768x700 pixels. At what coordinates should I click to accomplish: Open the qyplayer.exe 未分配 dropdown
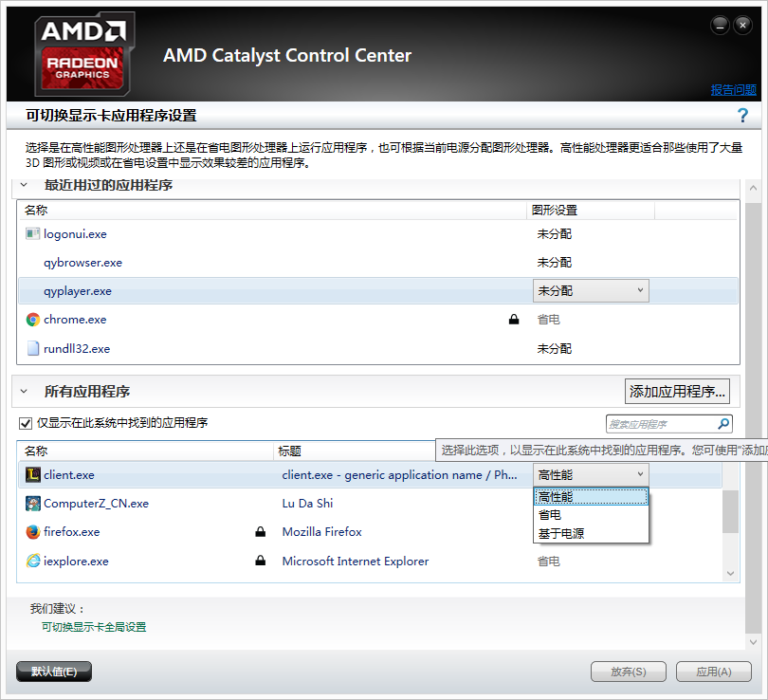point(591,290)
